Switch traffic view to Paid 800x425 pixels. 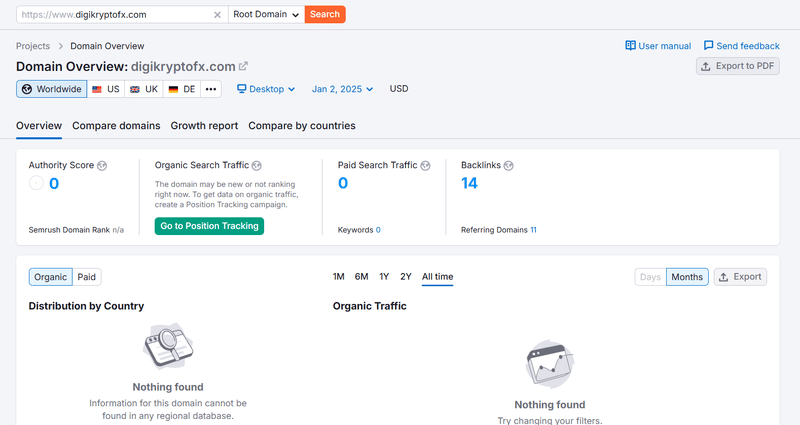87,277
